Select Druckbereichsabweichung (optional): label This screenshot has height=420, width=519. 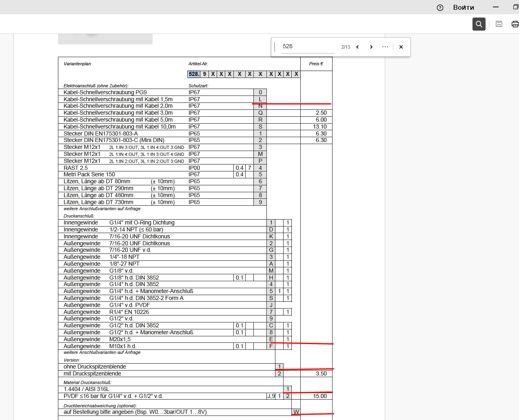coord(100,406)
